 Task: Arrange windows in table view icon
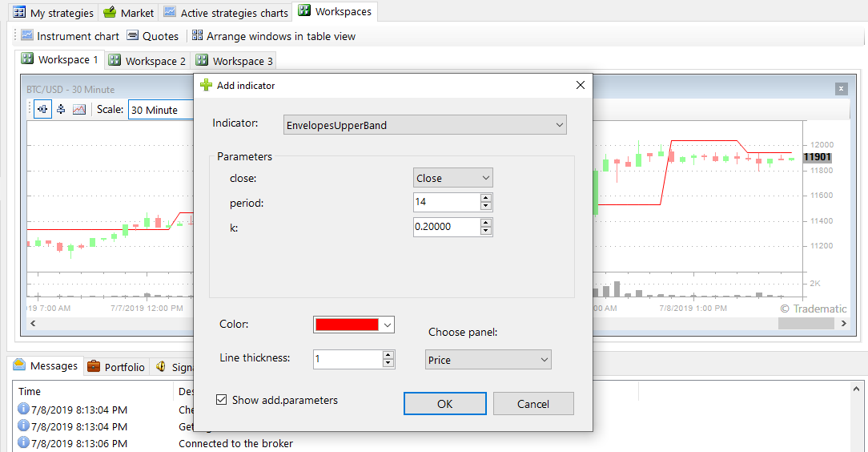pos(198,36)
